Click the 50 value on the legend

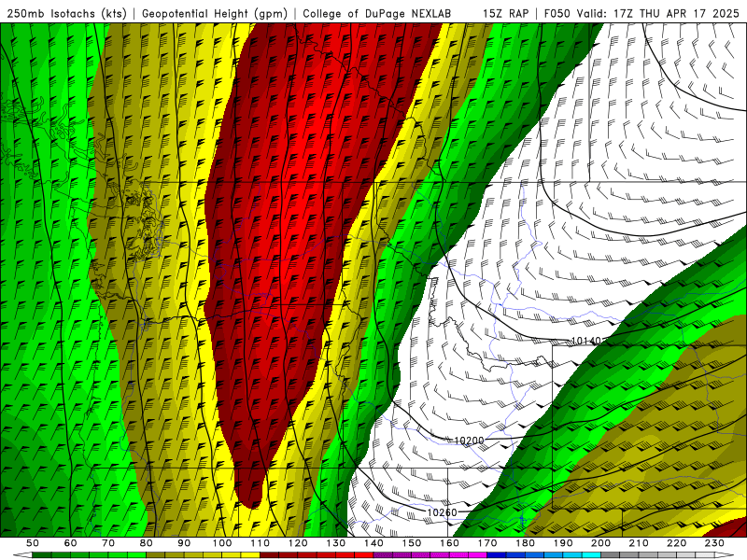(x=33, y=543)
